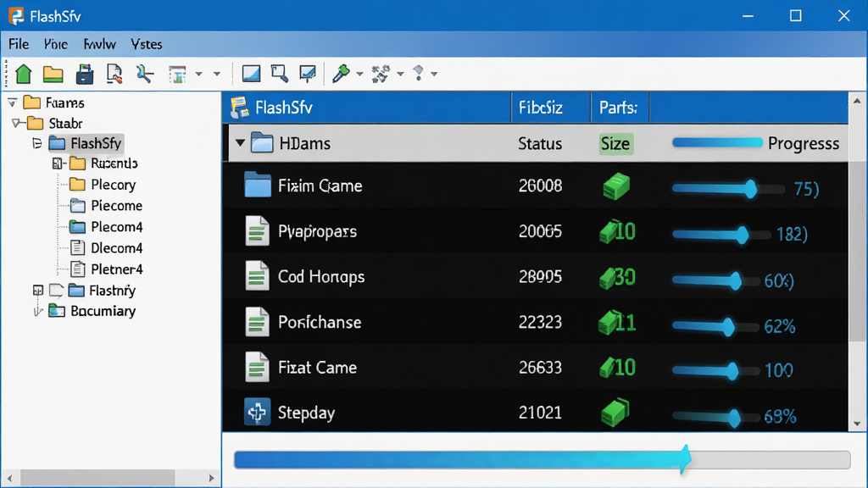Click the large bottom progress slider handle
The width and height of the screenshot is (868, 488).
[686, 459]
